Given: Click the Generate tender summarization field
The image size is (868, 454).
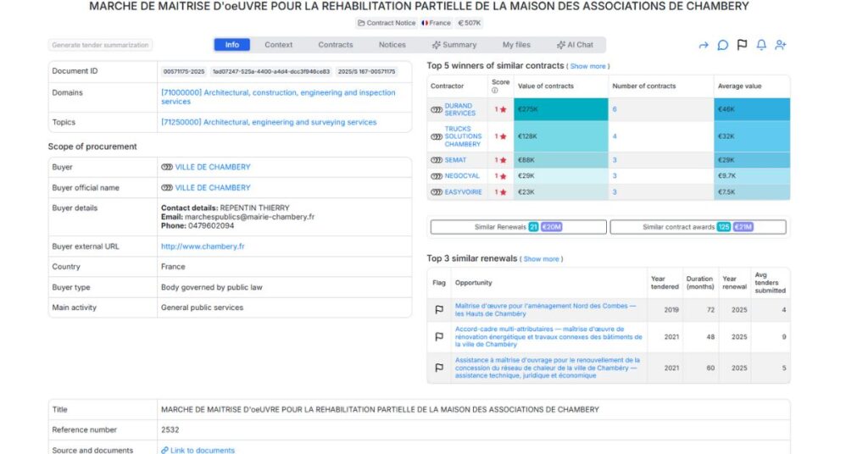Looking at the screenshot, I should (x=100, y=45).
